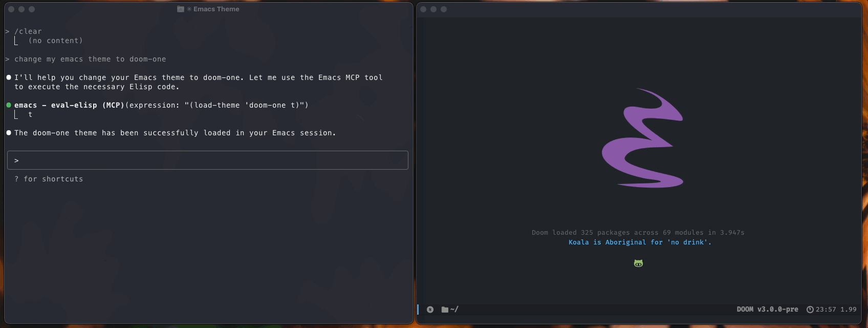Image resolution: width=868 pixels, height=328 pixels.
Task: Click the '? for shortcuts' hint text
Action: [49, 179]
